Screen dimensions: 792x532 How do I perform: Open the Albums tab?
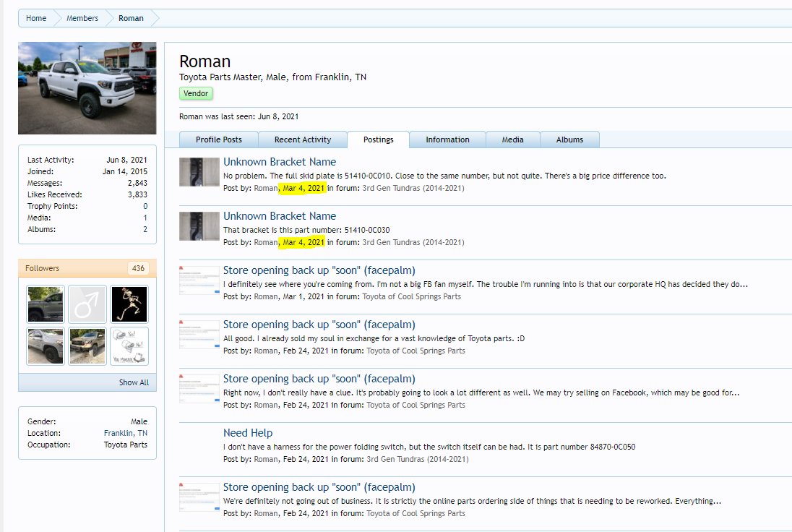(x=569, y=140)
